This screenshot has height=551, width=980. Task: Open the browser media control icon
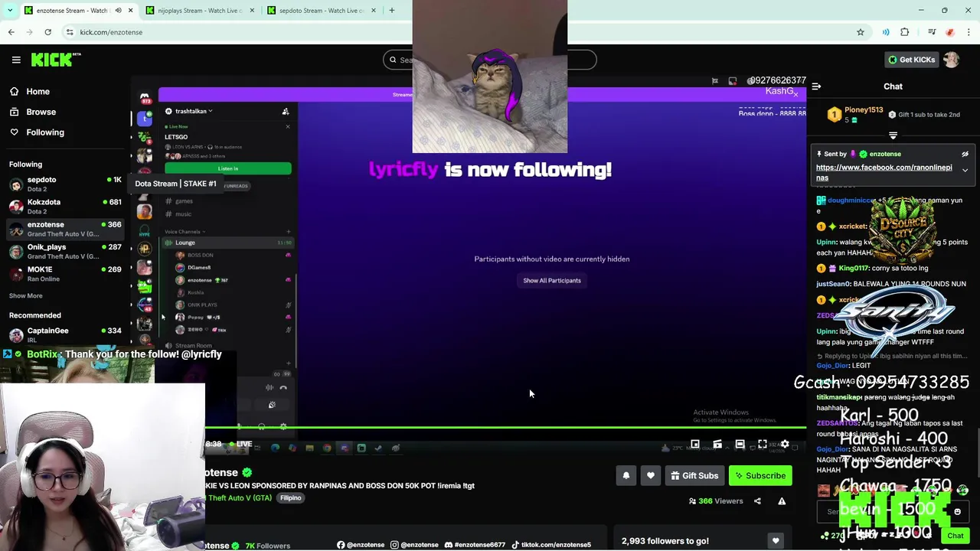point(932,32)
